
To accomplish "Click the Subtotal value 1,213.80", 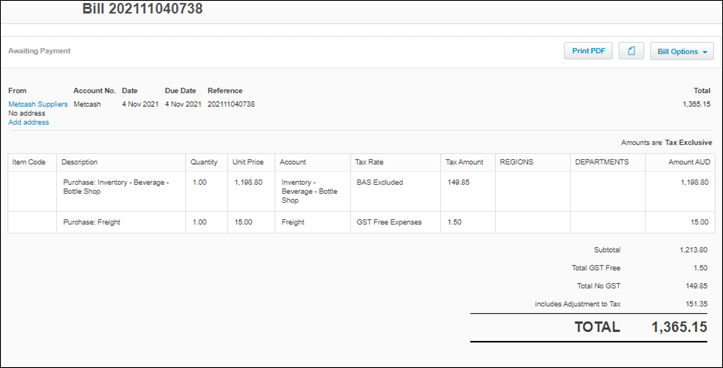I will [693, 250].
